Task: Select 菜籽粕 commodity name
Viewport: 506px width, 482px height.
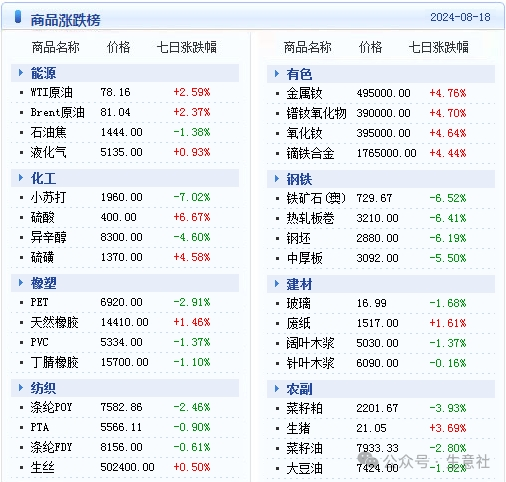Action: pyautogui.click(x=304, y=408)
